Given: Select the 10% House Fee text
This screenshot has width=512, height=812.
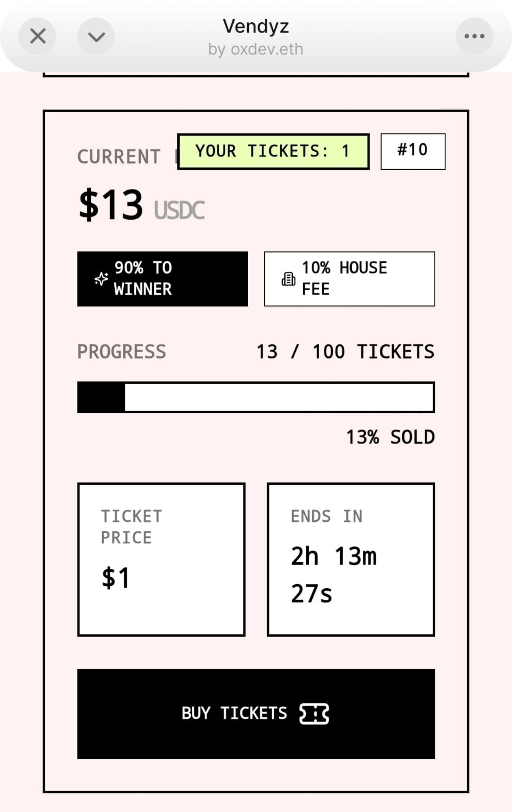Looking at the screenshot, I should (x=344, y=279).
